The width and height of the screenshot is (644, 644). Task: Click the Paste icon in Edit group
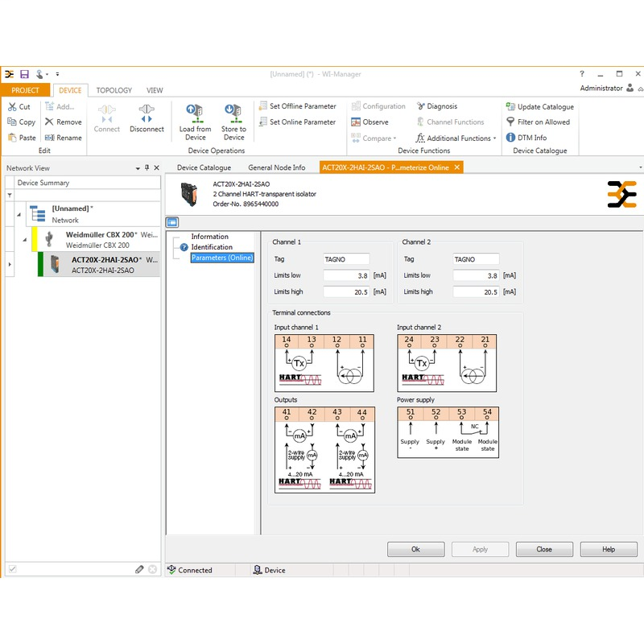[x=12, y=138]
